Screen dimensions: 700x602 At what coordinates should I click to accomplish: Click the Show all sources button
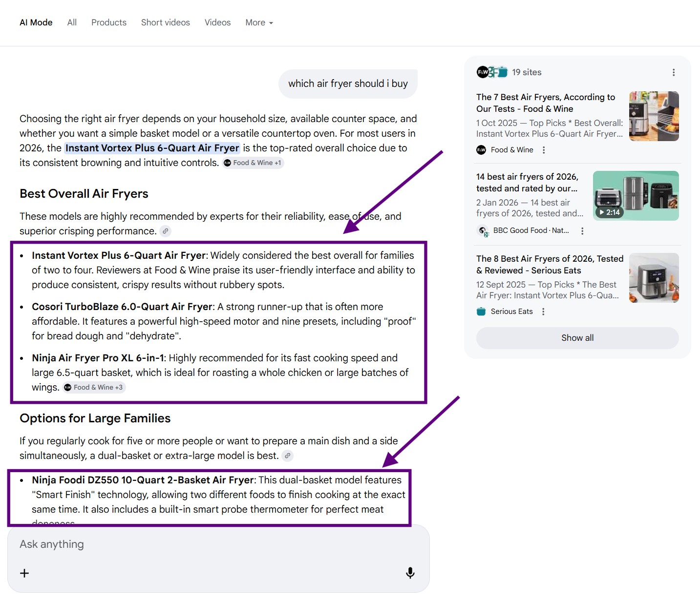point(577,338)
